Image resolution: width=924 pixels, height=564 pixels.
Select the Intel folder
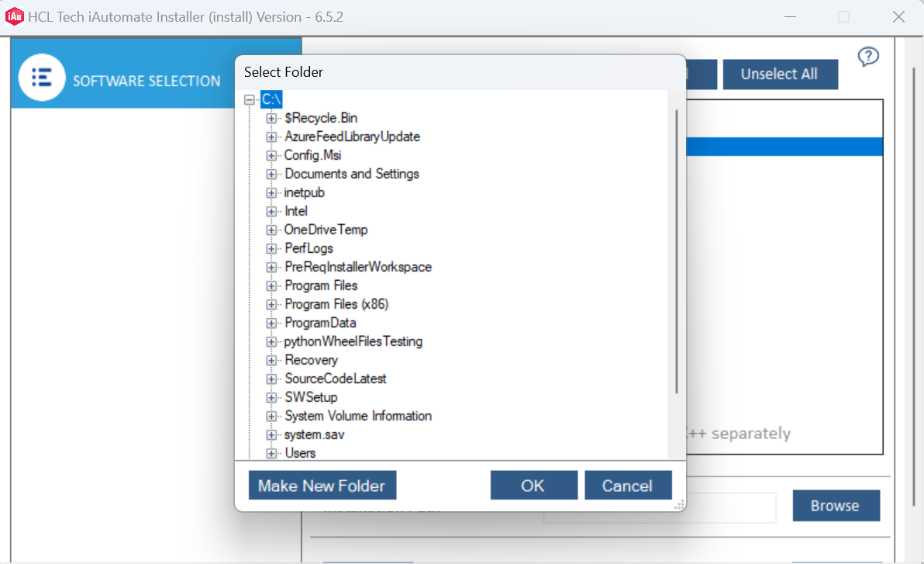tap(296, 210)
